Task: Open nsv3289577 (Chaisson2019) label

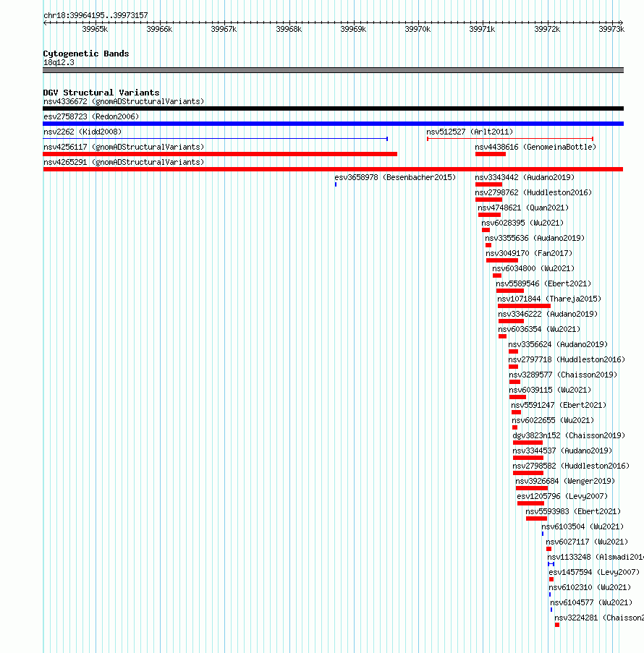Action: pos(563,375)
